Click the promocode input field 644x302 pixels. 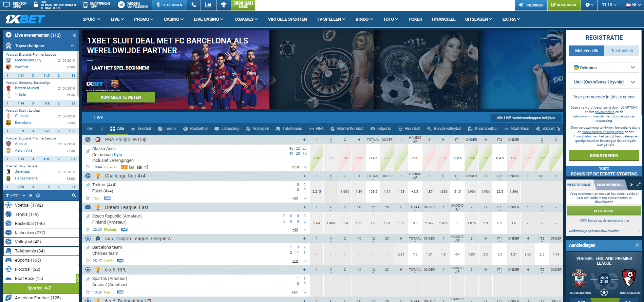604,97
